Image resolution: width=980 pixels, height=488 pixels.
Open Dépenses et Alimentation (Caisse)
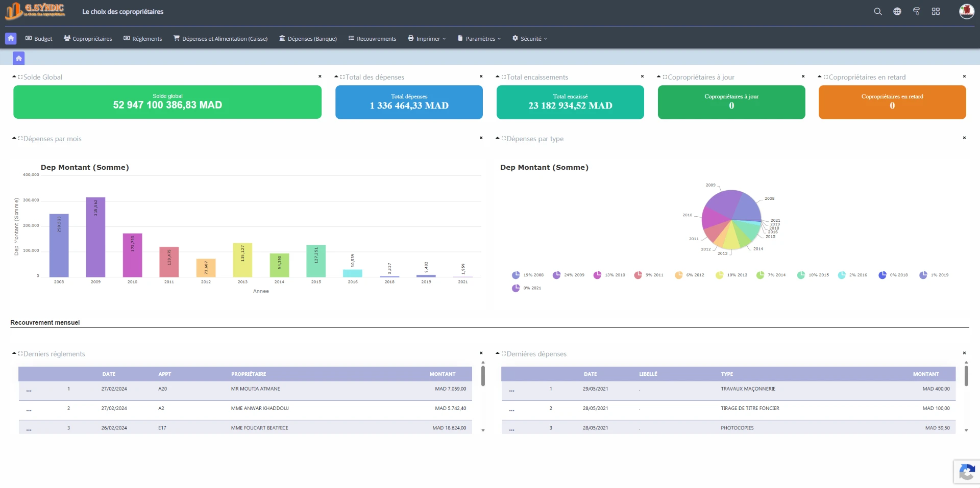[x=220, y=38]
